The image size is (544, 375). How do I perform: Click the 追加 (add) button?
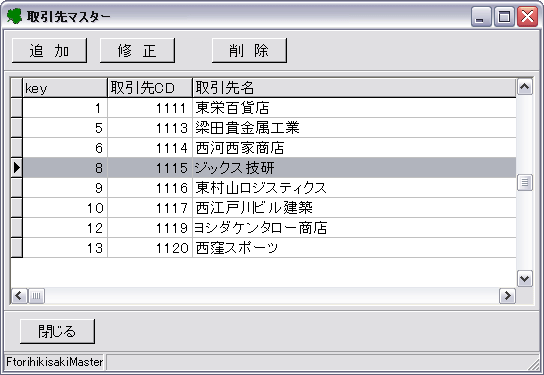[x=49, y=51]
